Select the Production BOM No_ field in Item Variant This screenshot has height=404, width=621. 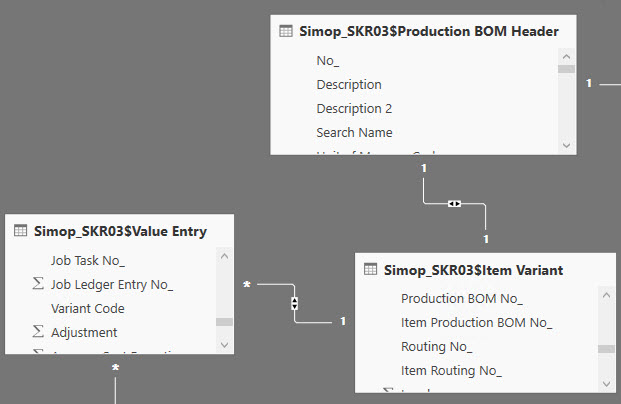click(x=462, y=299)
